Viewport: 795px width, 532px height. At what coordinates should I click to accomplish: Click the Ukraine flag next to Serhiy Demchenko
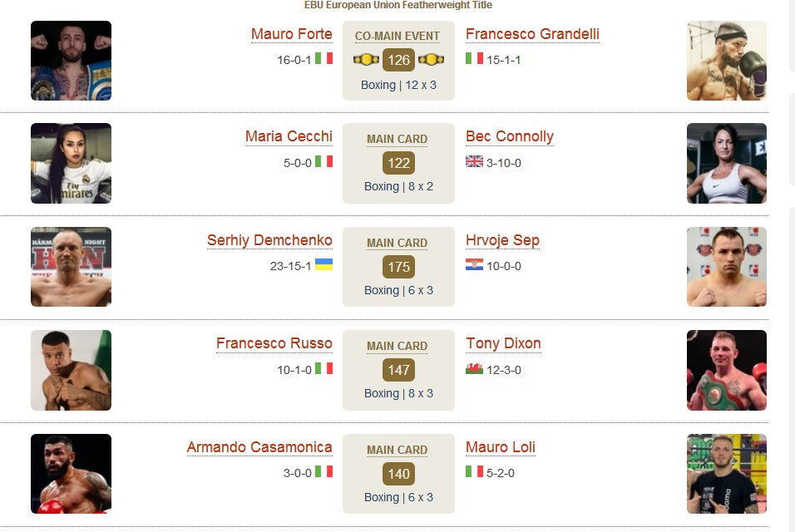(323, 264)
